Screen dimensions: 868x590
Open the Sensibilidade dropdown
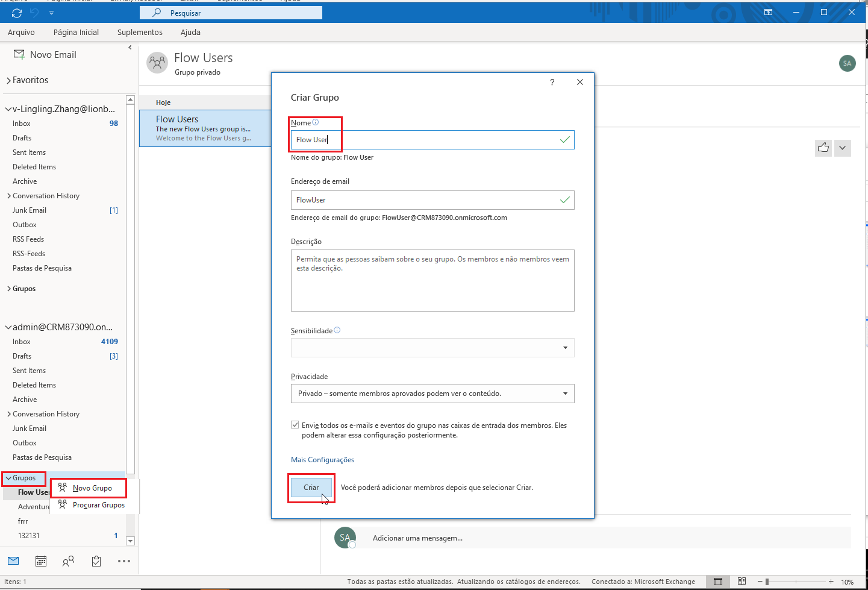click(432, 348)
